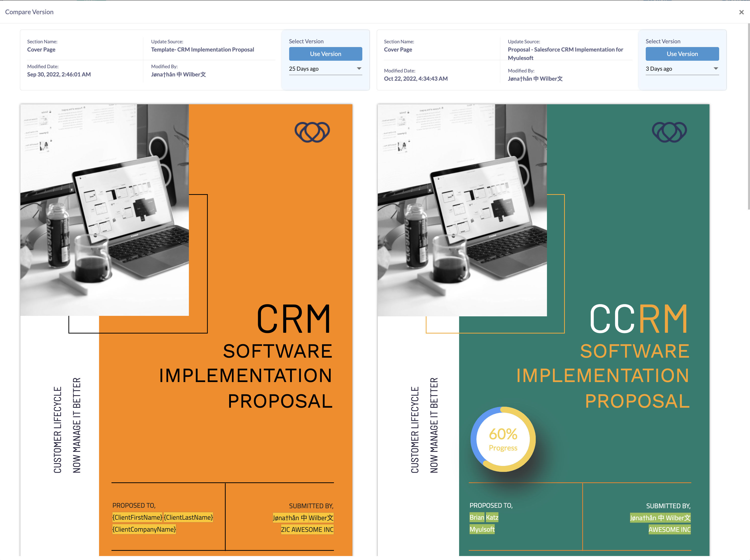The height and width of the screenshot is (560, 750).
Task: Click the logo icon on the green cover
Action: pos(669,132)
